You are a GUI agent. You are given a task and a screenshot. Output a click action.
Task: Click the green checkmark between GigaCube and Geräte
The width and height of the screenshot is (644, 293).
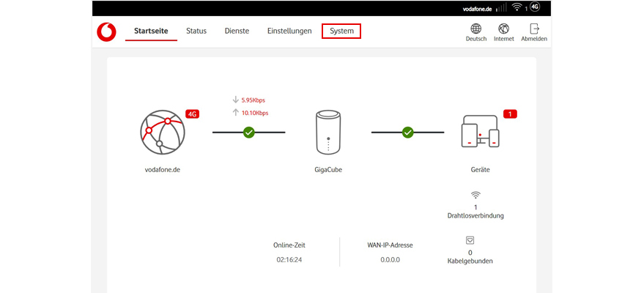pos(408,133)
